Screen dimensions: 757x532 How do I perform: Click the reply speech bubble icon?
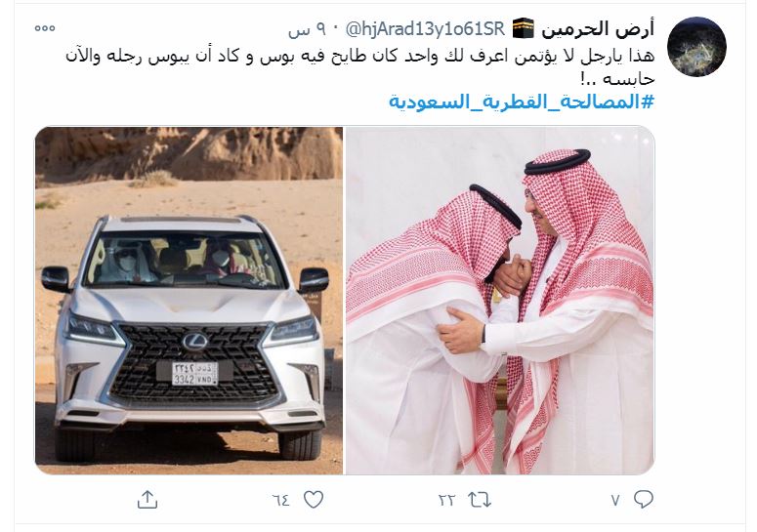643,499
